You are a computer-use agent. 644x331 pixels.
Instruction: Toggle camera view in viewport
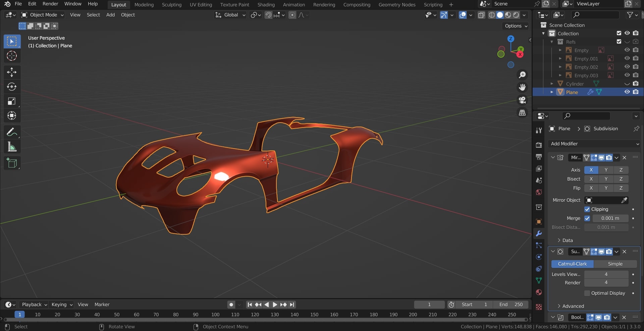tap(522, 100)
